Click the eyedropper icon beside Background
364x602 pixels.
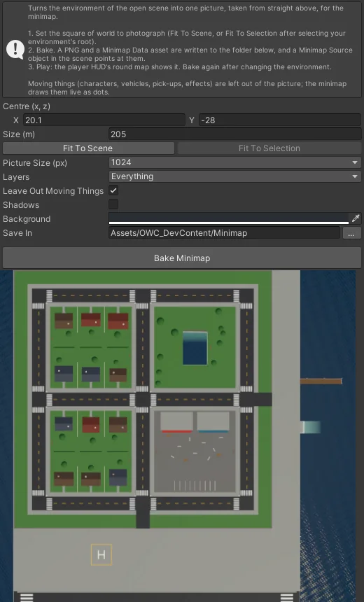tap(356, 218)
